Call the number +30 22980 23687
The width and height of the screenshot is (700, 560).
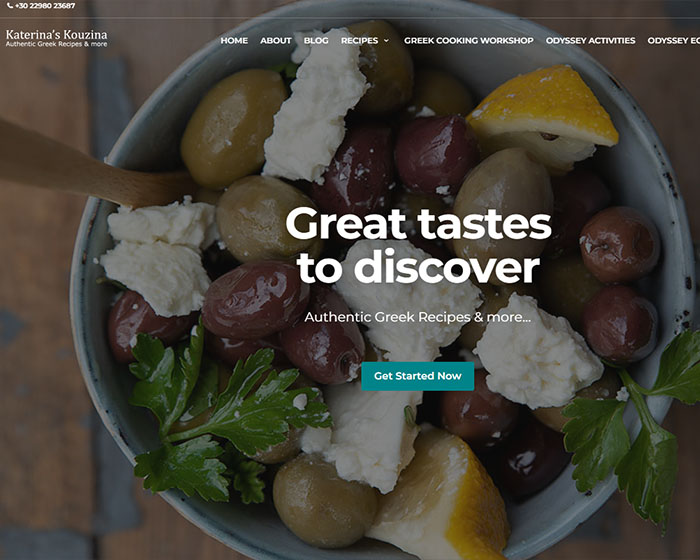(45, 6)
